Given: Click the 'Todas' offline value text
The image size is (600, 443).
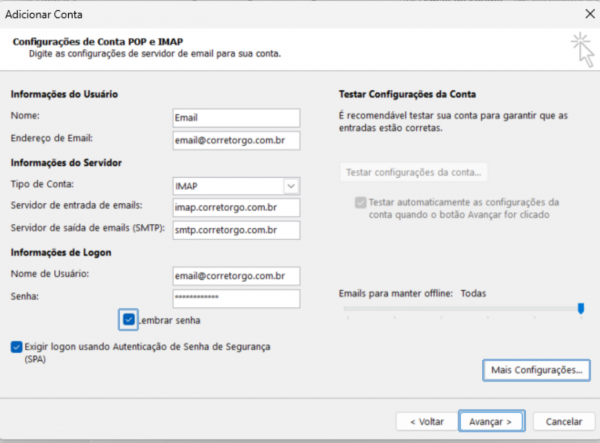Looking at the screenshot, I should click(x=473, y=293).
